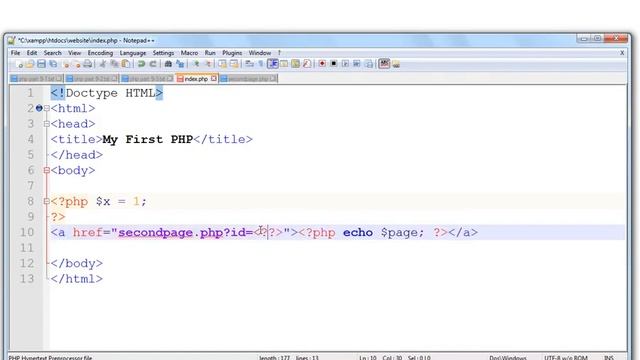Screen dimensions: 640x360
Task: Collapse the head fold marker on line 3
Action: pyautogui.click(x=47, y=124)
